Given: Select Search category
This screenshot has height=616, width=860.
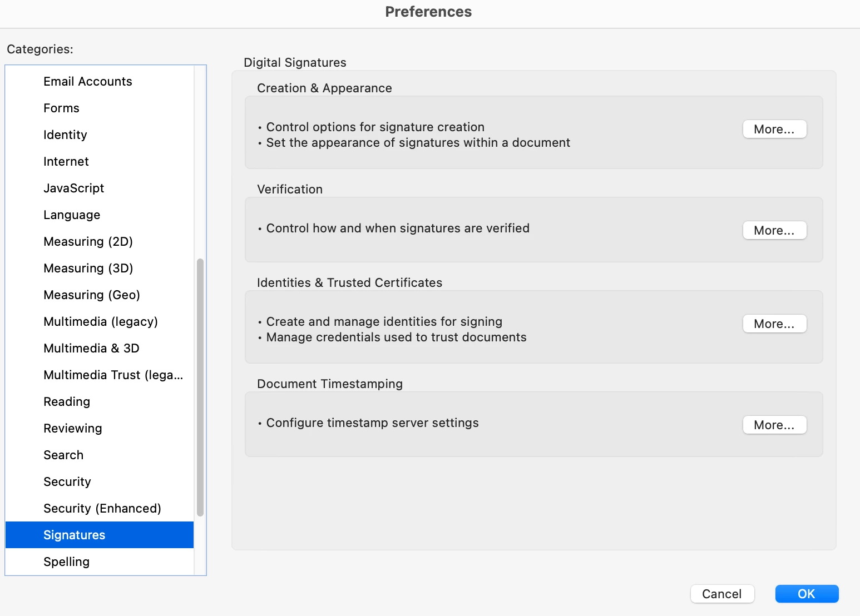Looking at the screenshot, I should (x=100, y=455).
